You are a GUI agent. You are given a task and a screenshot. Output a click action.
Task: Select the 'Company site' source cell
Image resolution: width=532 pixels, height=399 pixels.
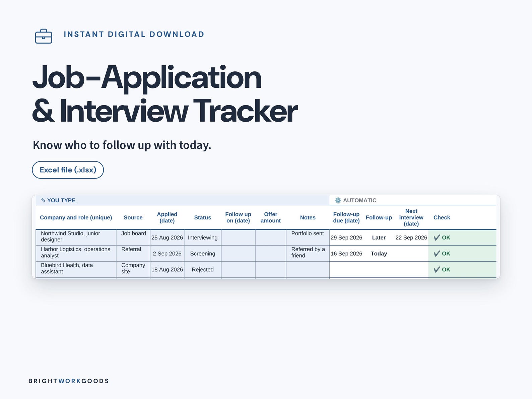[x=133, y=270]
